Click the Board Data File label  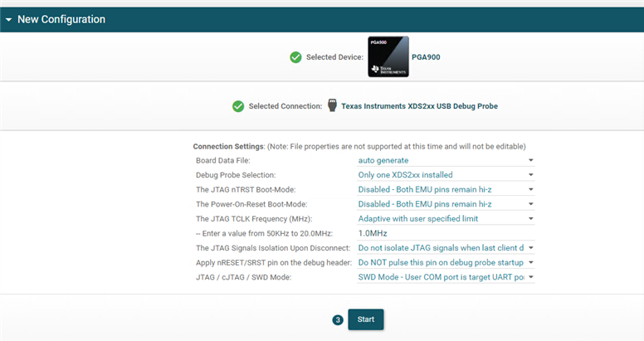tap(223, 160)
